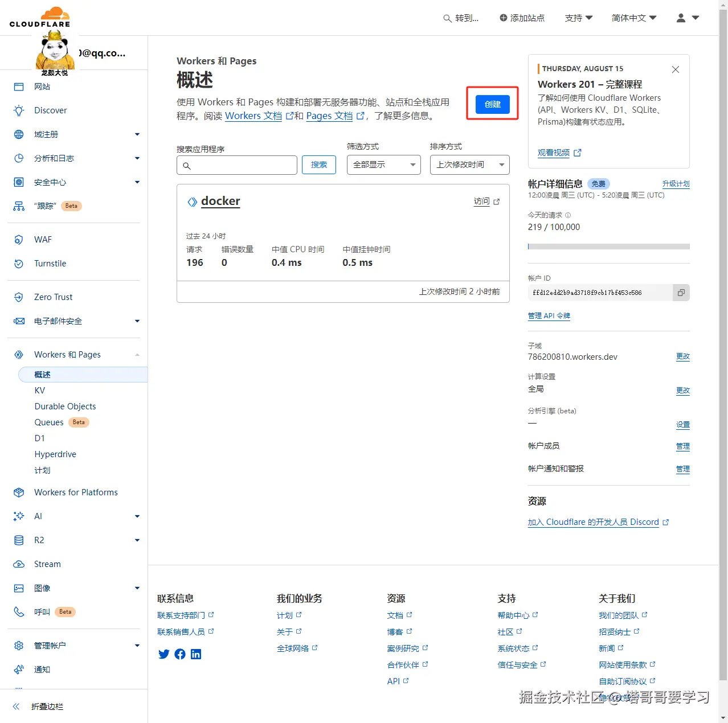
Task: Expand the 域注册 sidebar arrow
Action: pyautogui.click(x=137, y=134)
